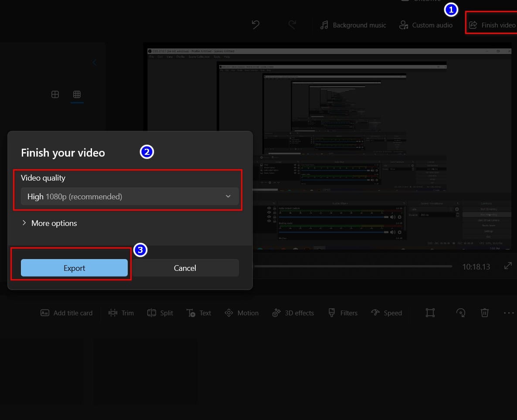Switch library to small grid view
Viewport: 517px width, 420px height.
coord(77,94)
